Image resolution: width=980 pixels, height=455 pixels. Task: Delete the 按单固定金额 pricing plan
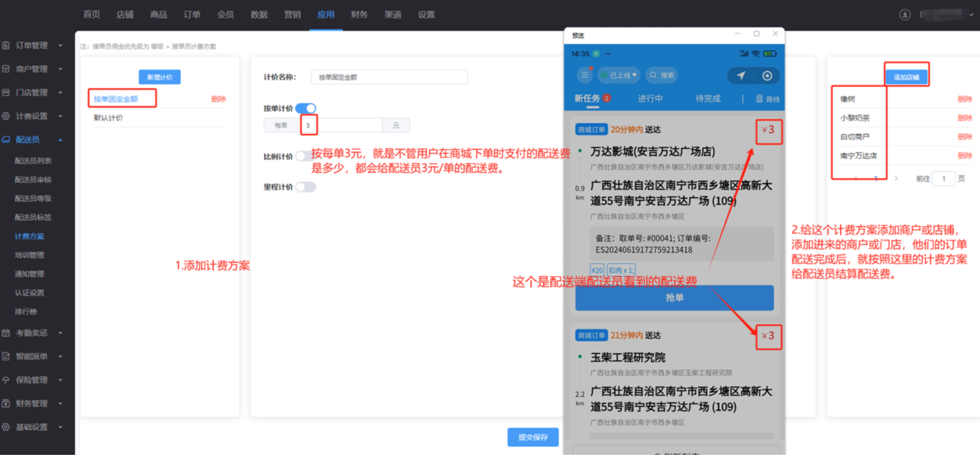coord(218,99)
